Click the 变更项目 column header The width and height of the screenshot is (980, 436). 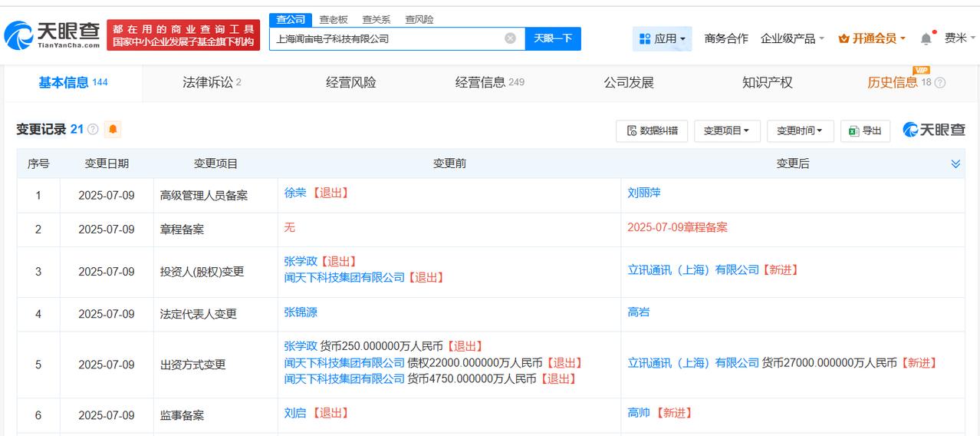point(215,163)
